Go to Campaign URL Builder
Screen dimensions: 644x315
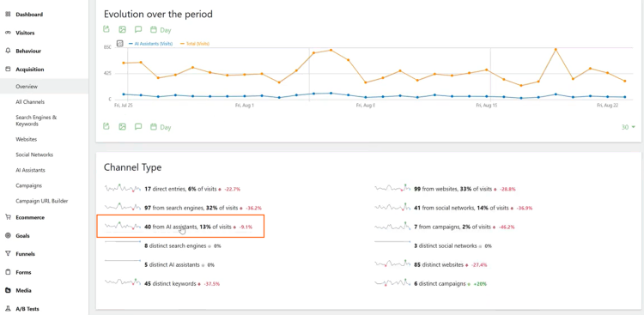tap(42, 201)
